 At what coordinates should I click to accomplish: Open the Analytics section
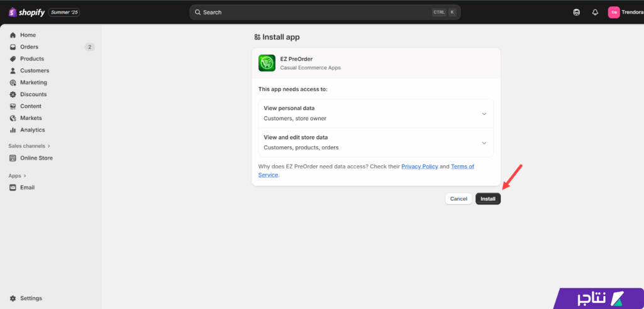coord(32,130)
